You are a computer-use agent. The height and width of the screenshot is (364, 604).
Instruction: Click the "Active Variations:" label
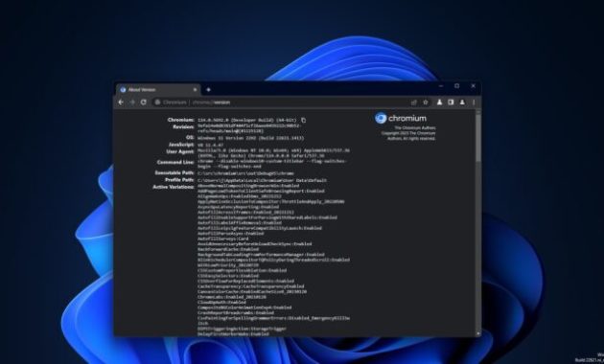click(174, 187)
